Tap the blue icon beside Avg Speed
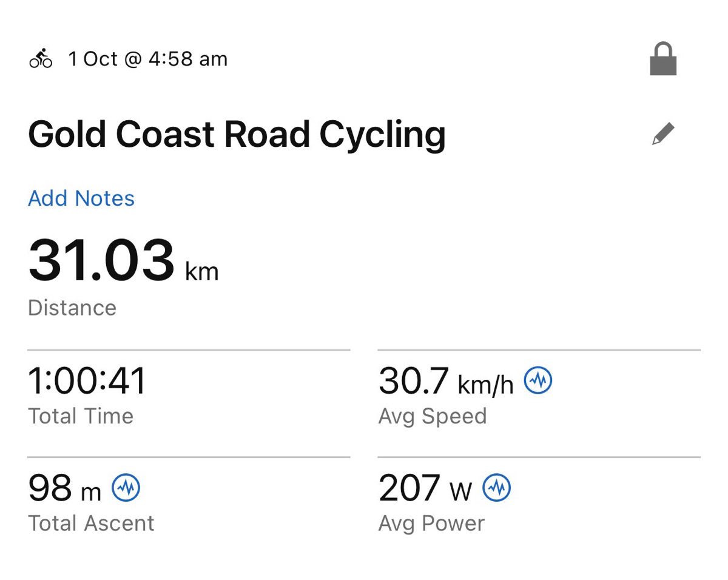 point(538,381)
